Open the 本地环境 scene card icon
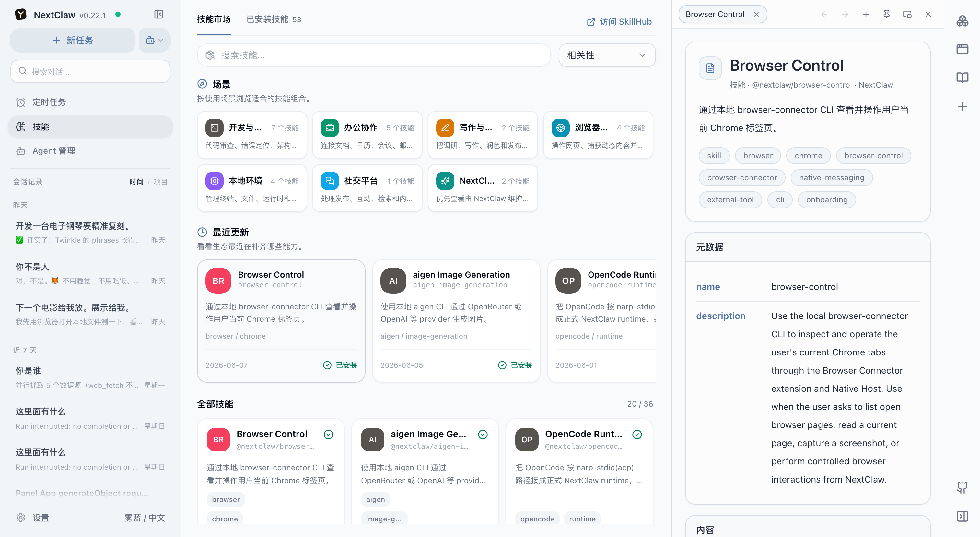 coord(214,181)
